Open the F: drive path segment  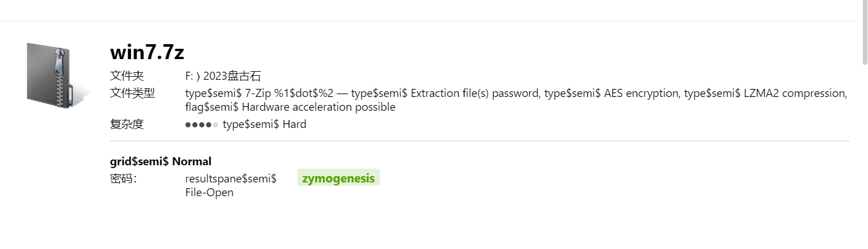click(x=189, y=76)
